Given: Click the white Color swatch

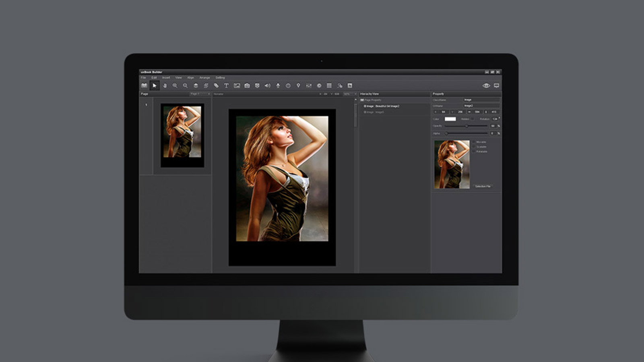Looking at the screenshot, I should tap(450, 119).
